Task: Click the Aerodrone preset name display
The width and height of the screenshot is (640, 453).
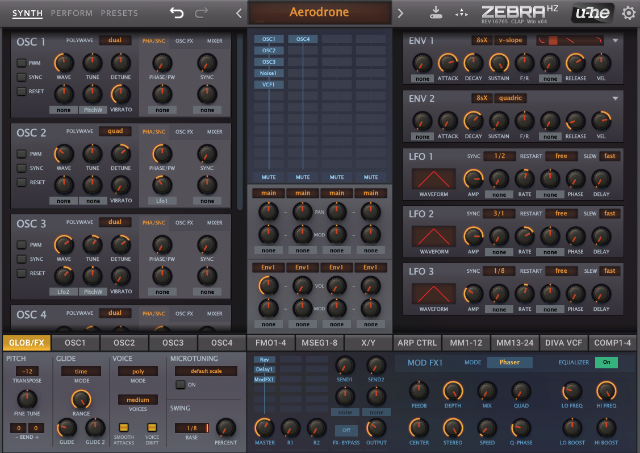Action: tap(320, 13)
